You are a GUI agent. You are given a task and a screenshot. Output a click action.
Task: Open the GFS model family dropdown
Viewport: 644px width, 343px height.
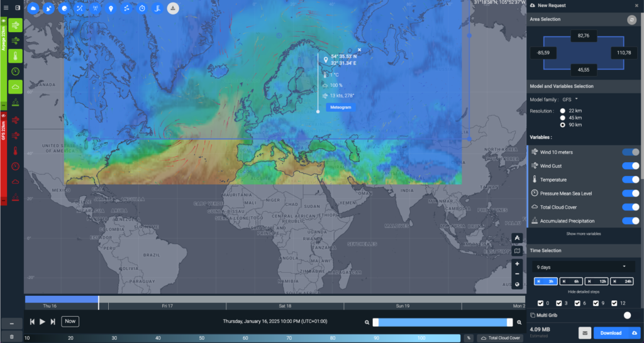570,99
